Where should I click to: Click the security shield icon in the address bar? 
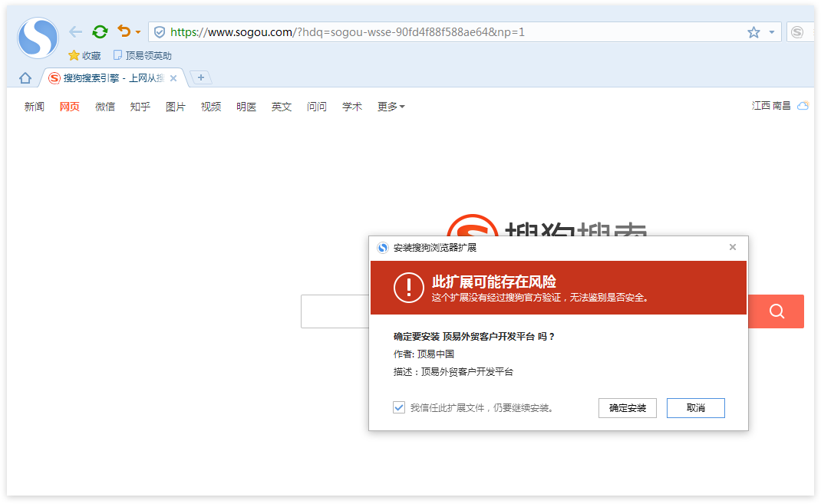[160, 32]
